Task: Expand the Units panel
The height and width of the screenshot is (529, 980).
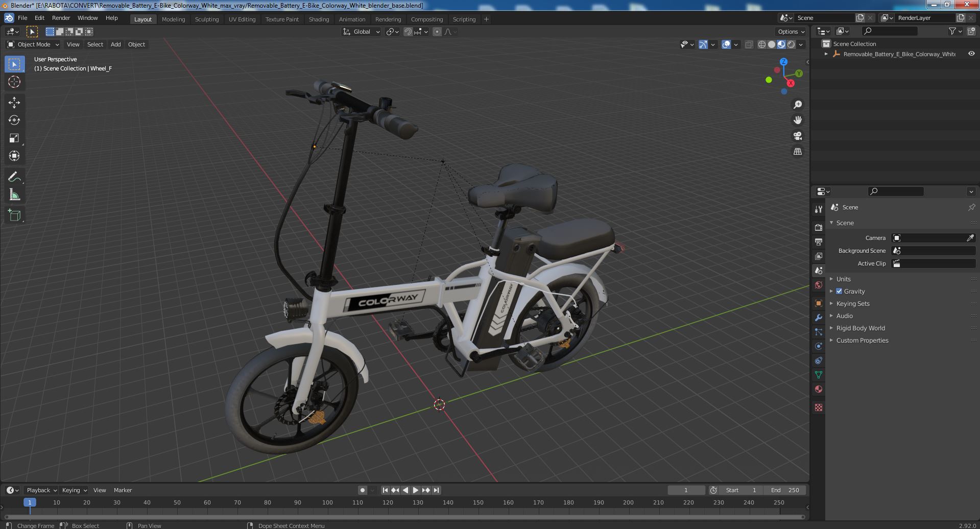Action: point(843,279)
